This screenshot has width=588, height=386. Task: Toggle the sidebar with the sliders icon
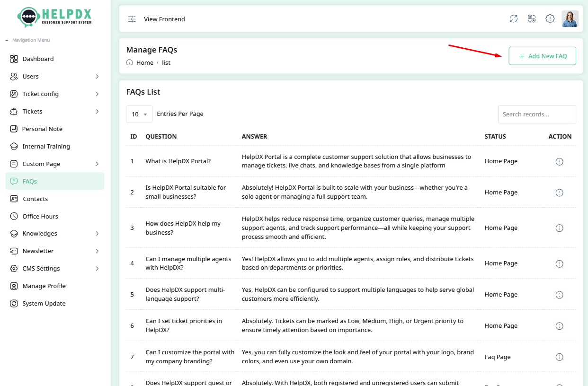132,19
